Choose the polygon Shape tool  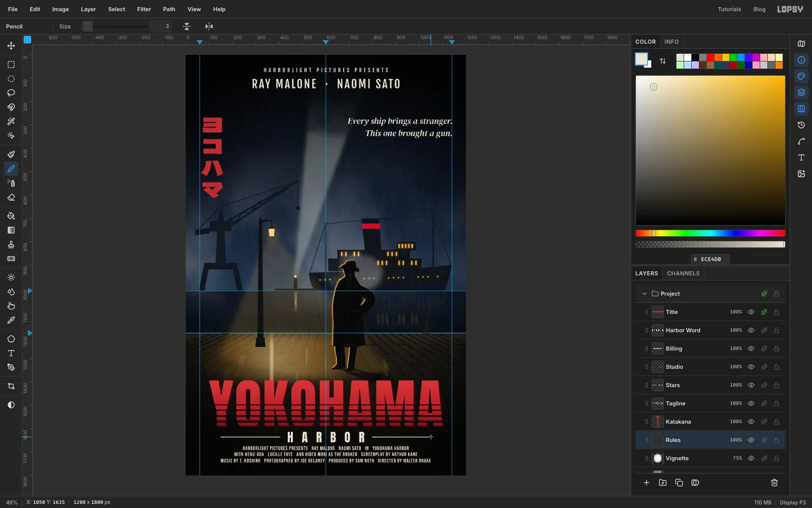11,339
